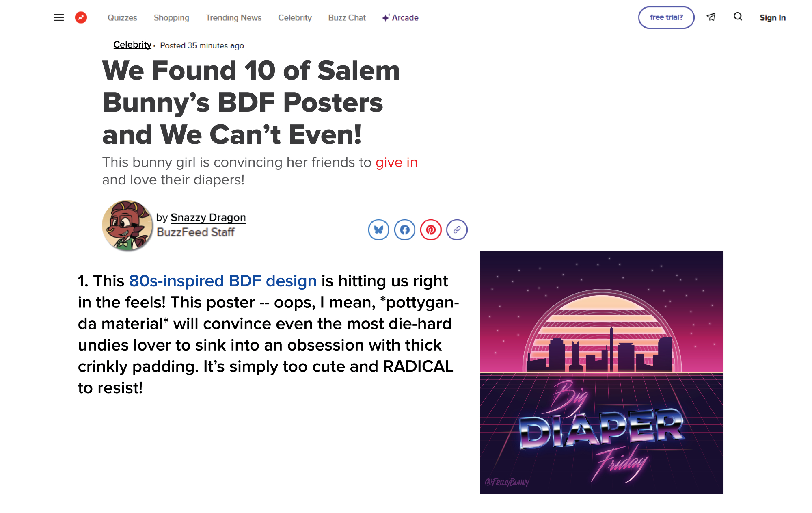Click the Big Diaper Friday poster image
This screenshot has width=812, height=513.
click(x=601, y=372)
